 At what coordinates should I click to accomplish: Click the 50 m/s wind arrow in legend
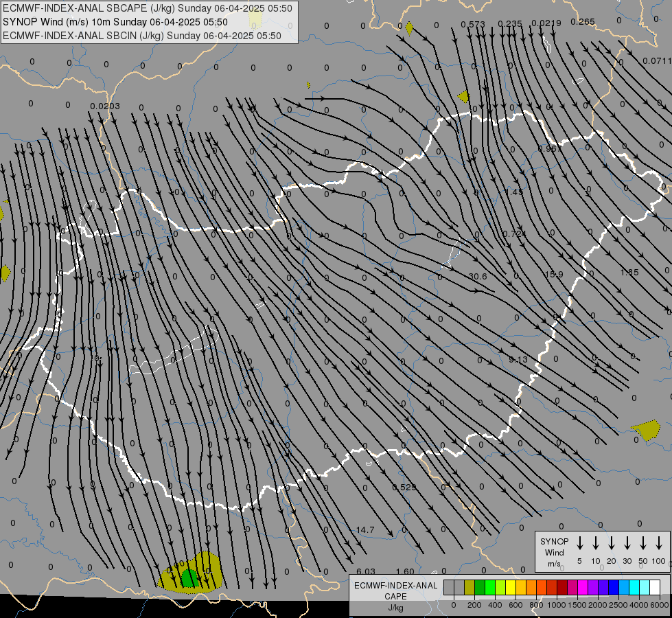(643, 543)
